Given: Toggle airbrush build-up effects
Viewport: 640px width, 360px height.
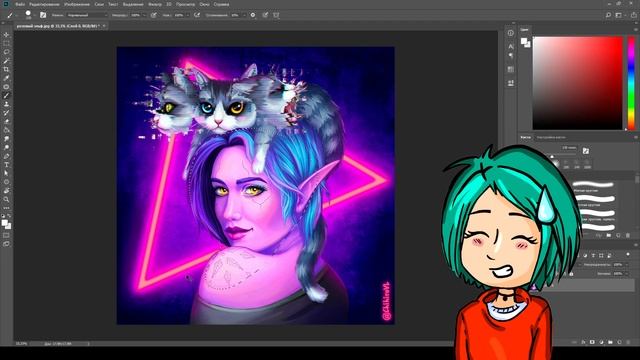Looking at the screenshot, I should tap(197, 15).
